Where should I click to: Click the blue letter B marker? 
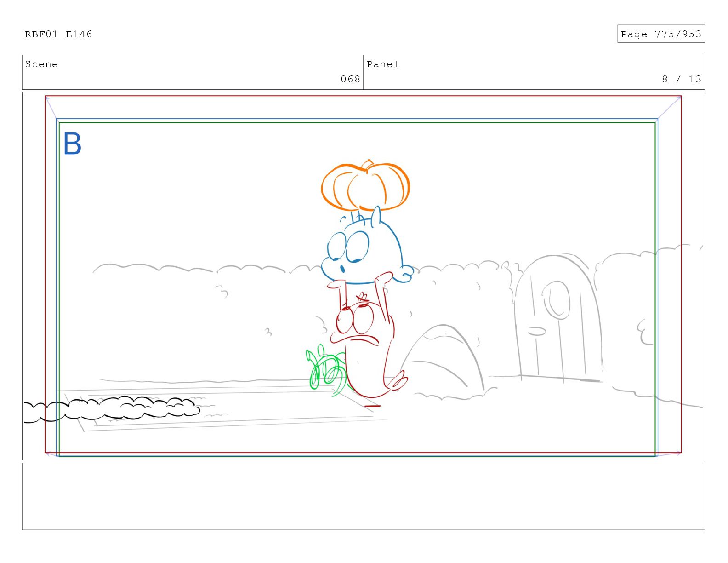click(72, 144)
